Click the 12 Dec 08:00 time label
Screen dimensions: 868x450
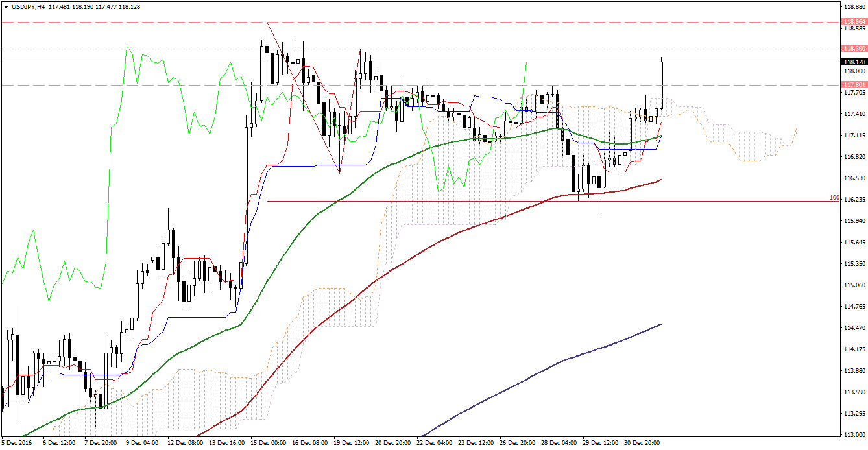coord(186,444)
